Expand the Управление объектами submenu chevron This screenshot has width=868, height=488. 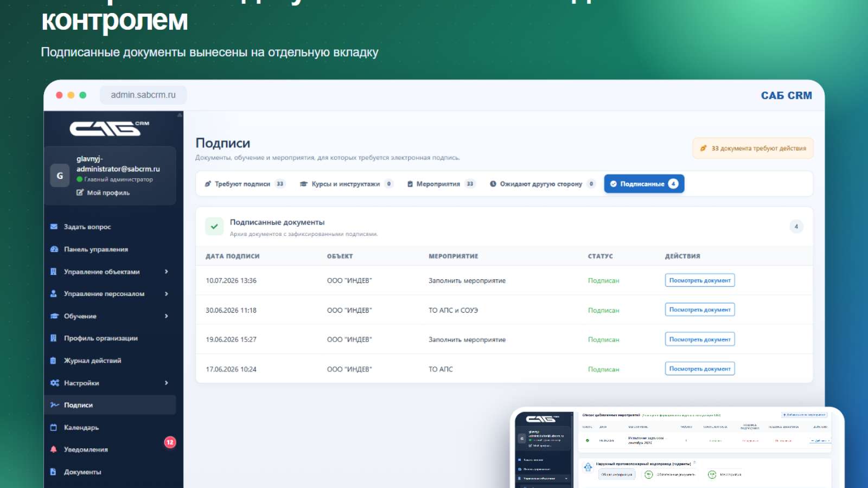point(166,272)
